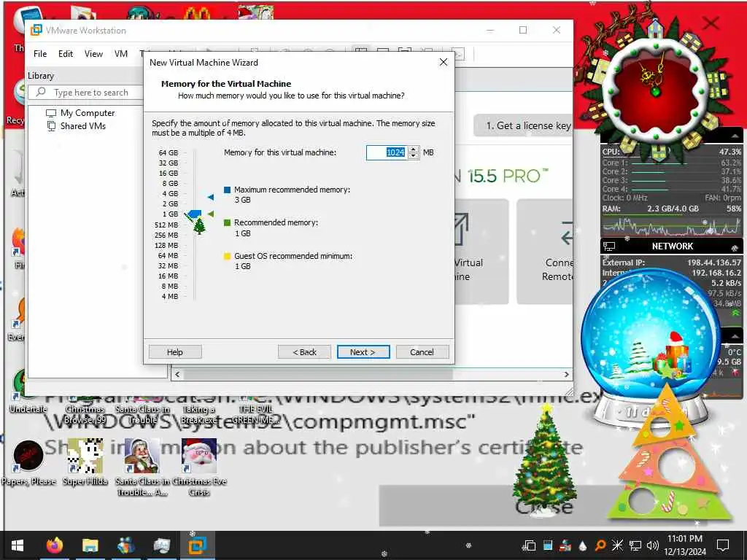Open Santa Claus in Trouble... A... shortcut
Screen dimensions: 747x560
click(142, 467)
